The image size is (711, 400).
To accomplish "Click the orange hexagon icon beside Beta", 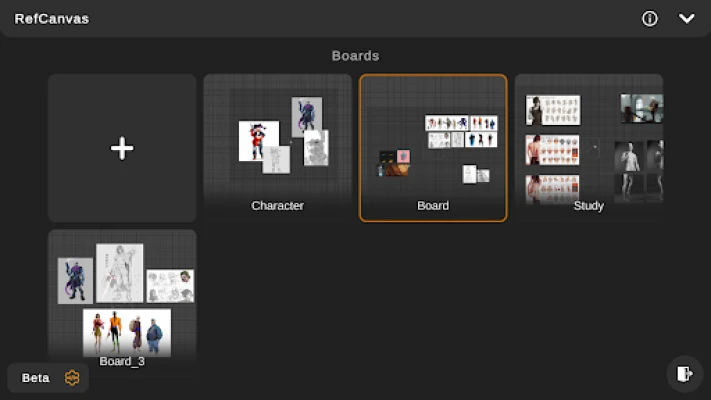I will click(72, 378).
